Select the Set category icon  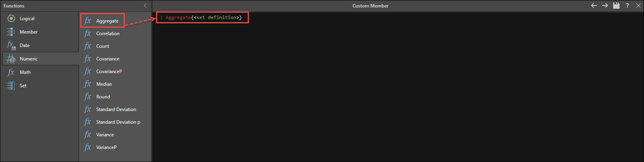tap(11, 86)
